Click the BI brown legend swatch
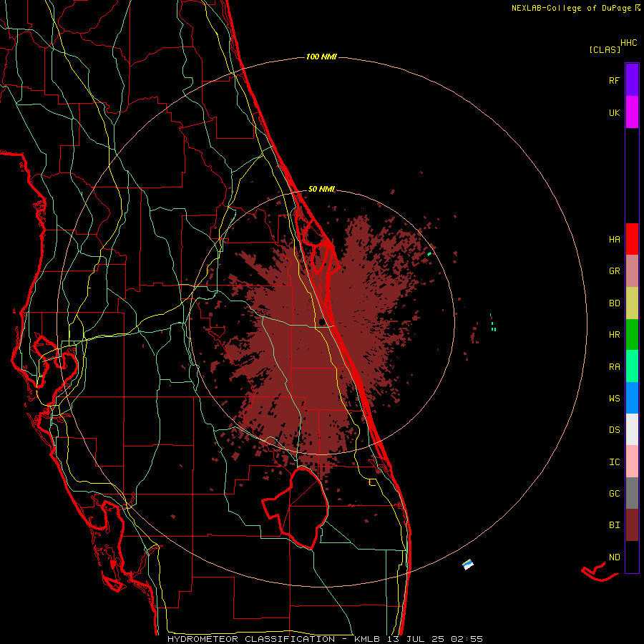644x644 pixels. pos(632,525)
